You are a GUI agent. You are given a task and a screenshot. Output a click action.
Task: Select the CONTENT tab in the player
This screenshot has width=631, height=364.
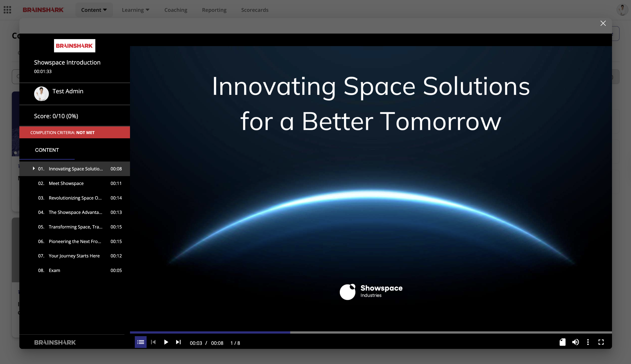coord(47,150)
